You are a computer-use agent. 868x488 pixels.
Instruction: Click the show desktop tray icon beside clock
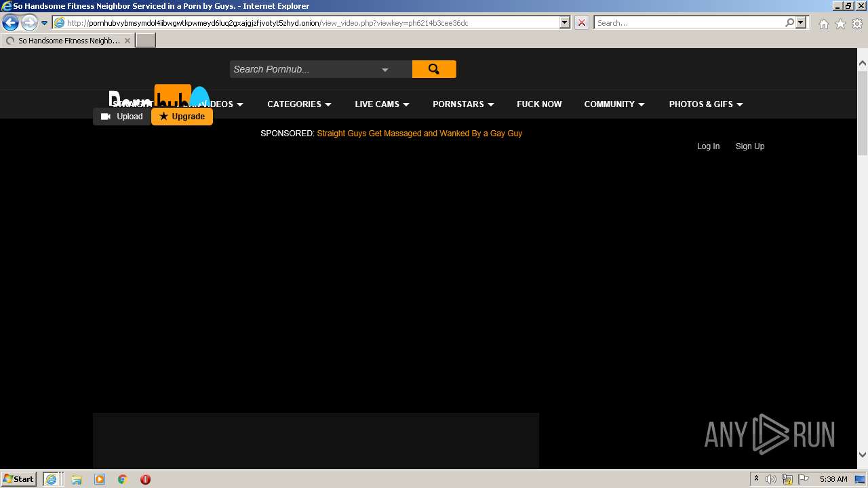(861, 479)
